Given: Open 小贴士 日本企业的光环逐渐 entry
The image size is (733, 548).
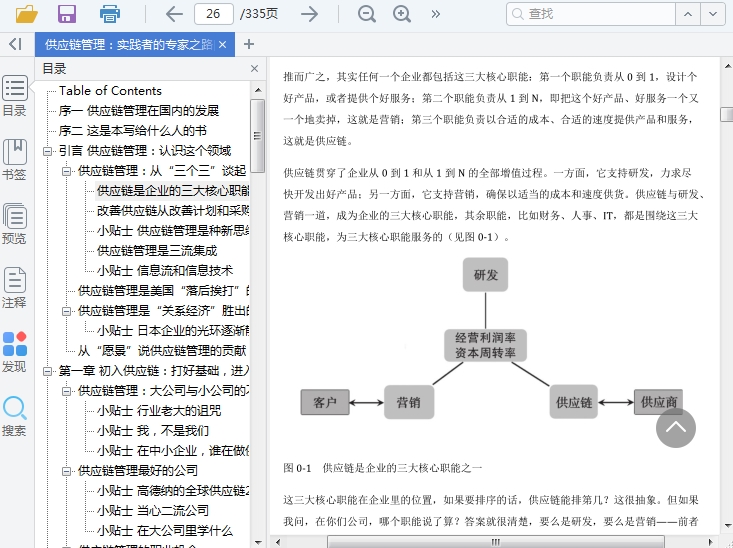Looking at the screenshot, I should [172, 331].
